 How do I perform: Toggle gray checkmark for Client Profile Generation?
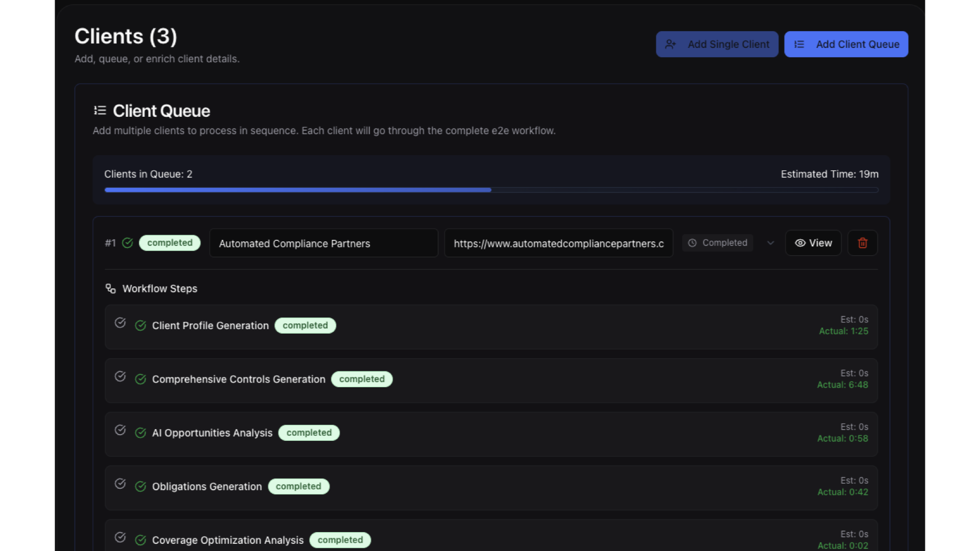pos(120,323)
